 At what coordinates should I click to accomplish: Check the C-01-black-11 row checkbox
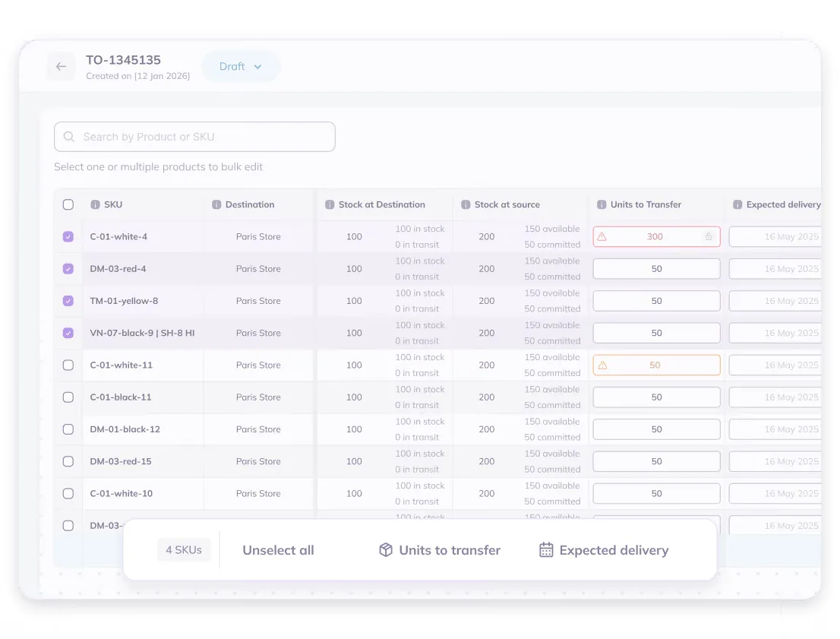68,397
